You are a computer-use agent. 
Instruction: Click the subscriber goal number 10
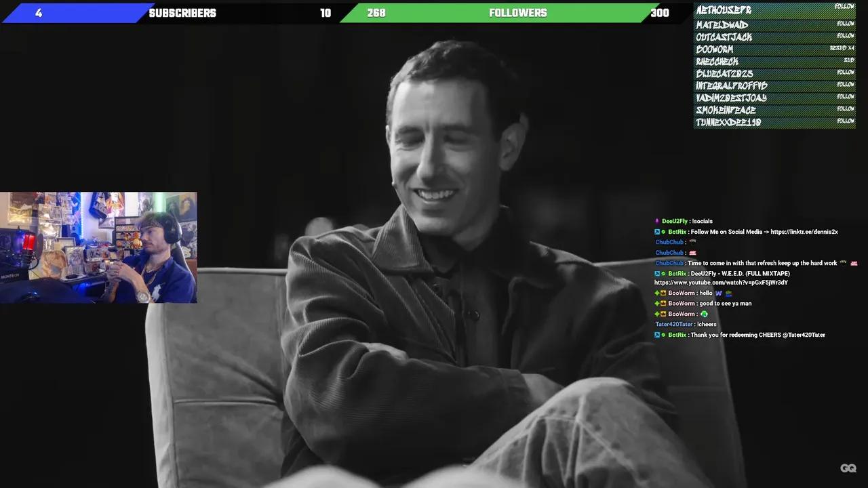[325, 13]
